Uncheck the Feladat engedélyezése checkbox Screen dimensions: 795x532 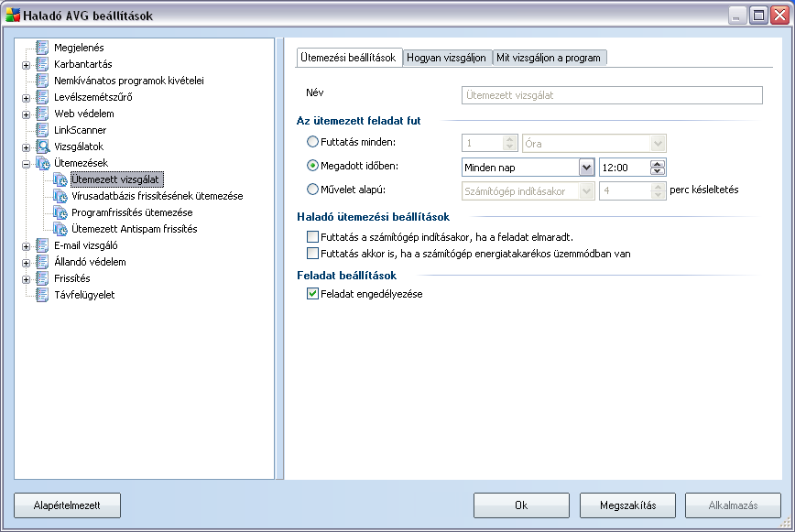coord(313,293)
